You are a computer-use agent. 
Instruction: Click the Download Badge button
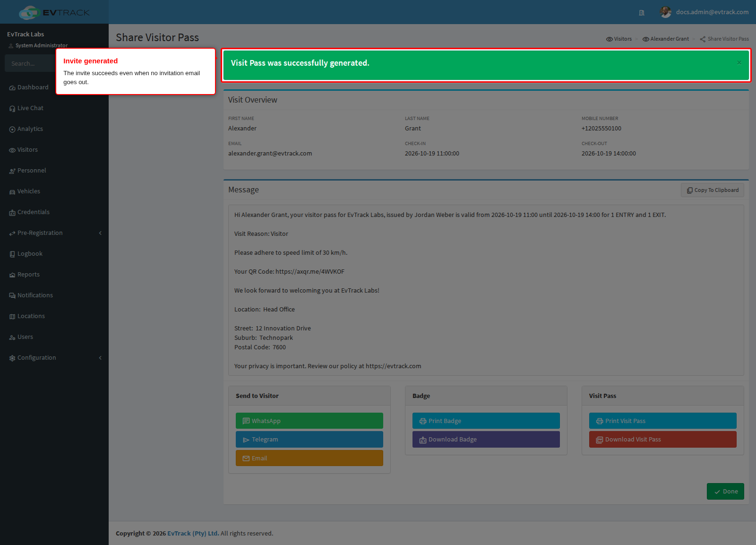pos(486,440)
